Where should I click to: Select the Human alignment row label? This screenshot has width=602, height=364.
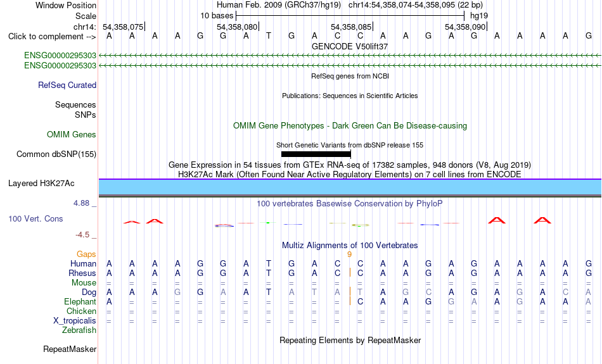point(83,264)
